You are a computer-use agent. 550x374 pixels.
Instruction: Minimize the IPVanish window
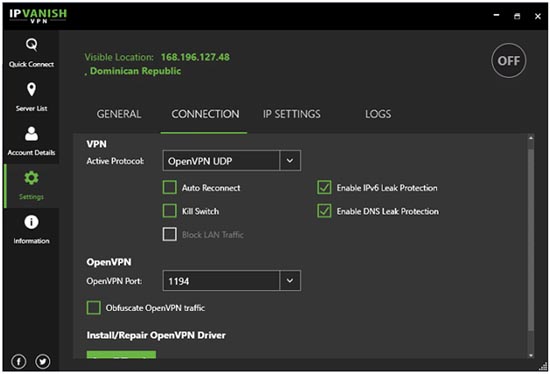point(496,16)
